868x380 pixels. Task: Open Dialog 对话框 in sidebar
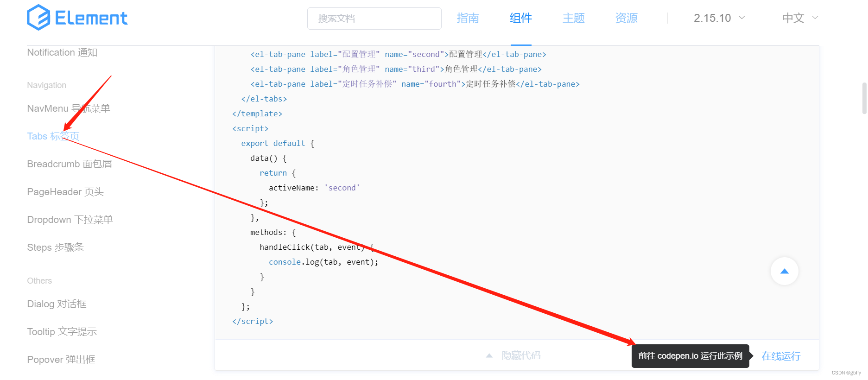tap(57, 304)
